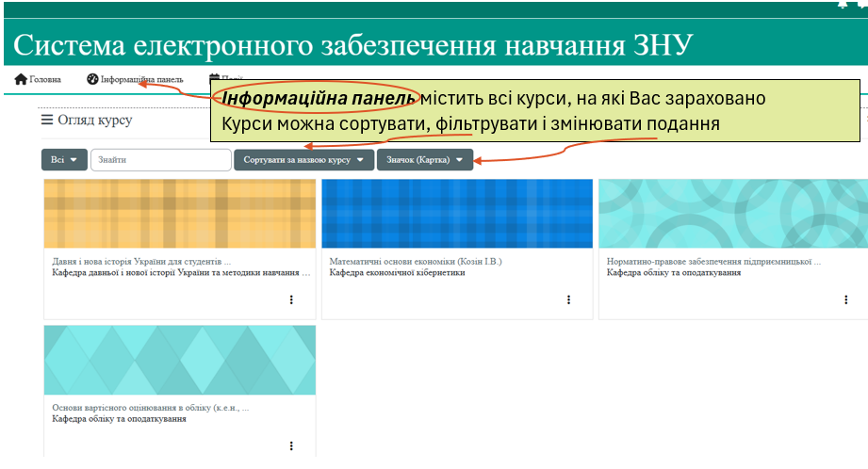
Task: Open Нормативно-правове забезпечення підприємницької course link
Action: coord(713,260)
